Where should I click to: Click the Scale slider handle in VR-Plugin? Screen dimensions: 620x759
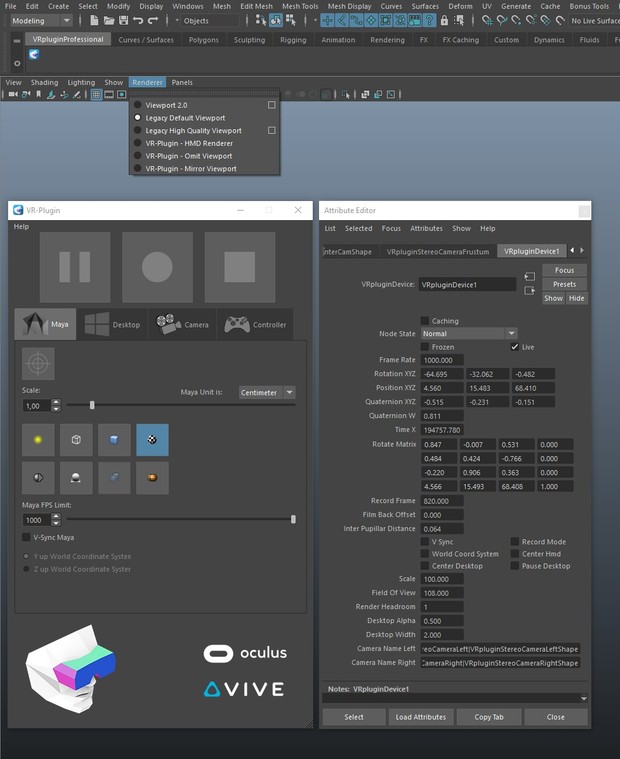coord(92,405)
